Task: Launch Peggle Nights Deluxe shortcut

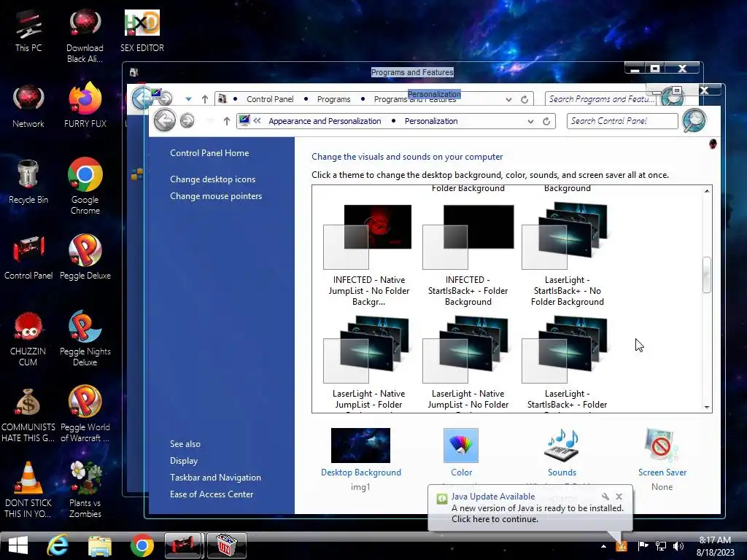Action: click(x=85, y=338)
